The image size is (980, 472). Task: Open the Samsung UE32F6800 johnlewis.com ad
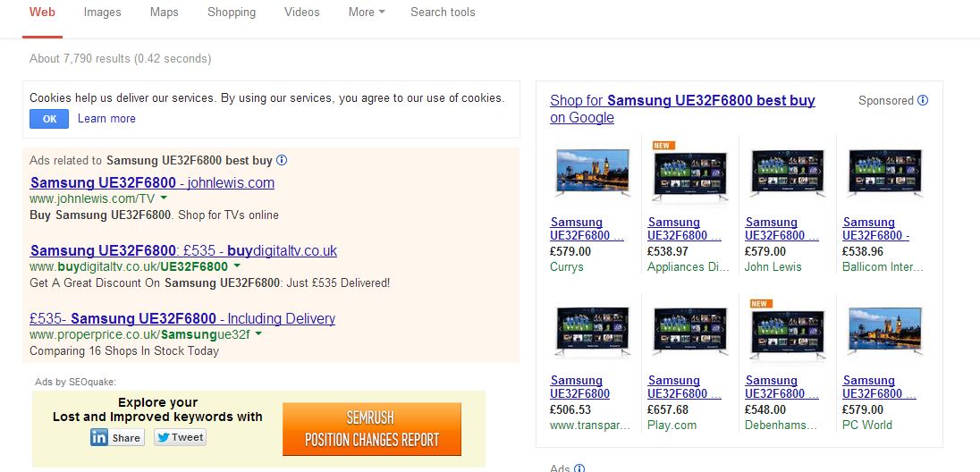[152, 182]
